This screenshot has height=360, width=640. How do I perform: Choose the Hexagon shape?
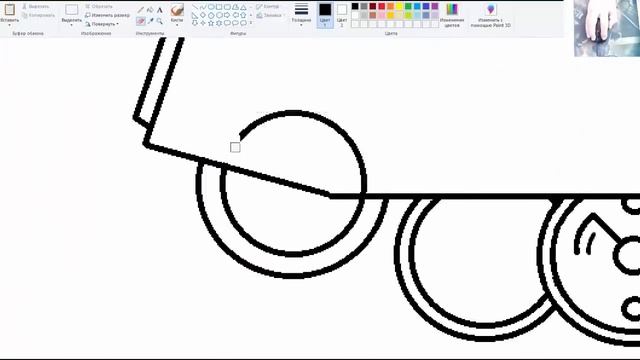pos(219,15)
